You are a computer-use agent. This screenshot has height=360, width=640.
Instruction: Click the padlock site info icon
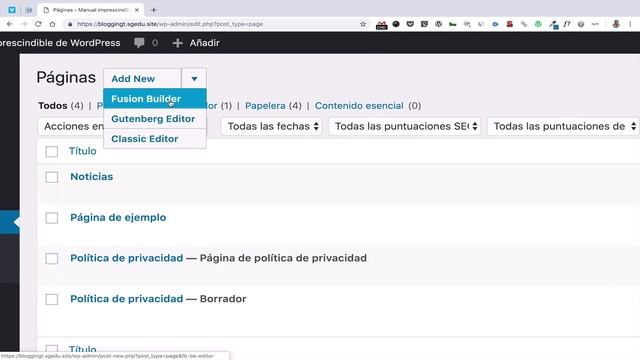pyautogui.click(x=70, y=24)
